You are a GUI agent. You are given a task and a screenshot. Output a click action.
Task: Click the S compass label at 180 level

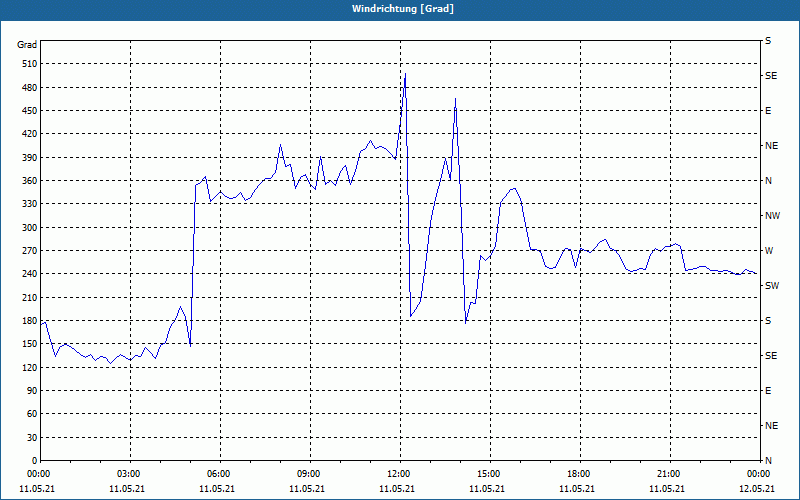768,321
